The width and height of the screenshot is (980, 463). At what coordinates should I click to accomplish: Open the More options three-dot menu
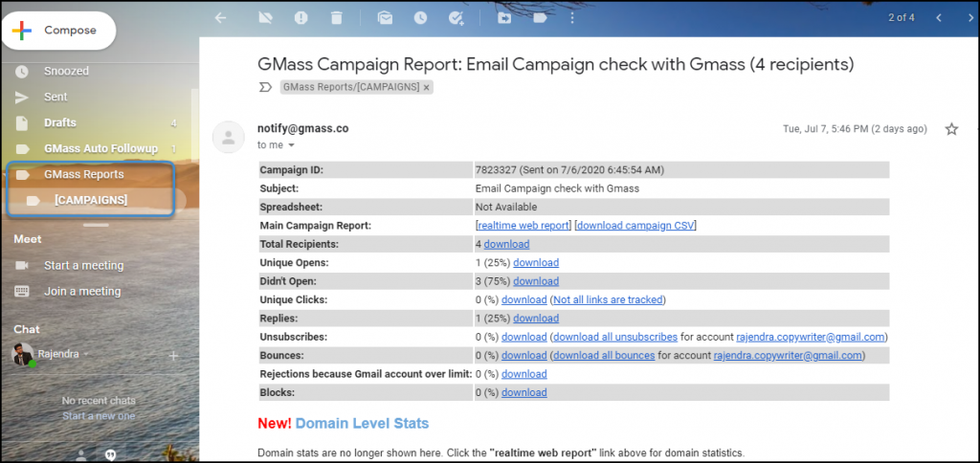tap(572, 18)
